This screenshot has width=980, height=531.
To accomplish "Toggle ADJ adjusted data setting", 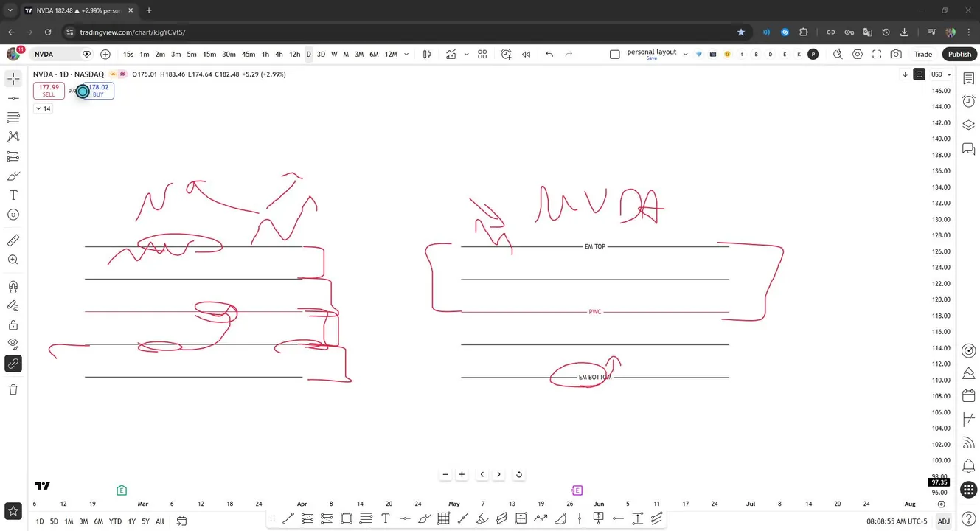I will pyautogui.click(x=943, y=521).
